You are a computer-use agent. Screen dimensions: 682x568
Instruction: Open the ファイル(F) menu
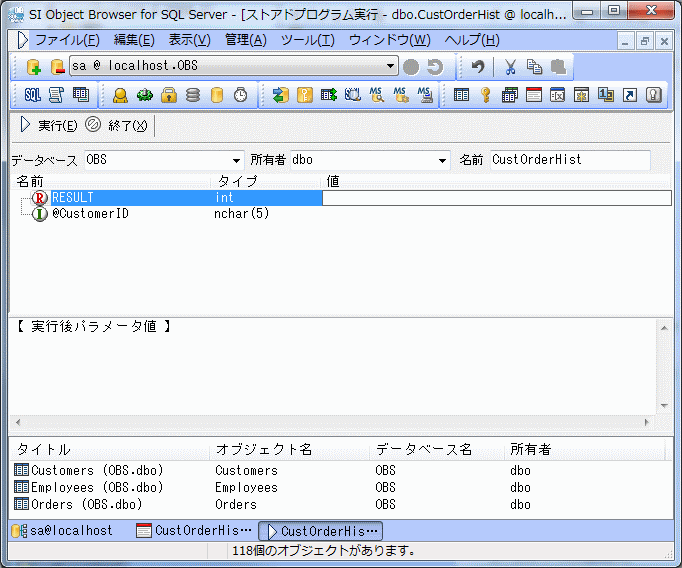point(67,40)
